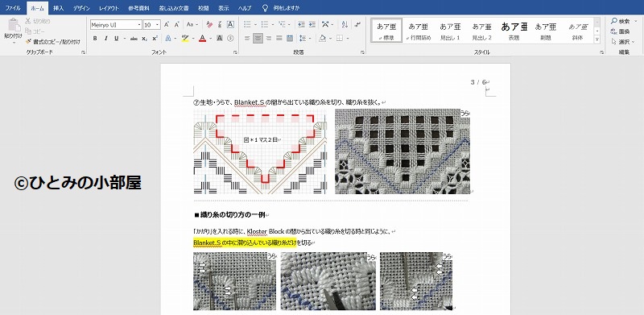Viewport: 644px width, 315px height.
Task: Click the Sort (A-Z) icon
Action: [345, 25]
